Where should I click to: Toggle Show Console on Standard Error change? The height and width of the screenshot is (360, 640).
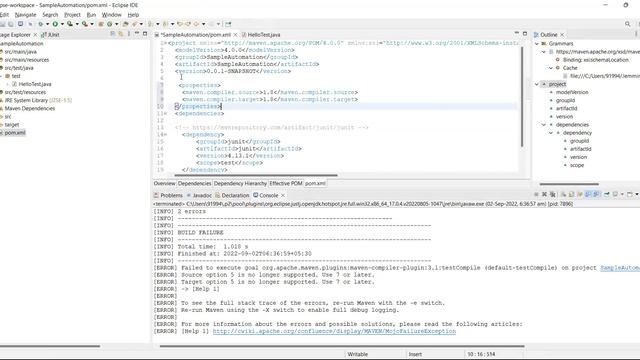click(596, 195)
